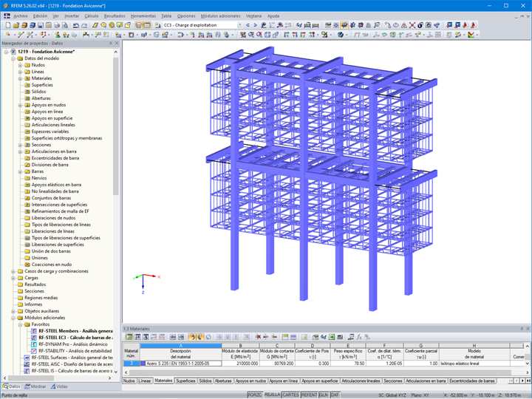Screen dimensions: 532x399
Task: Click the fx formula icon in table toolbar
Action: pyautogui.click(x=359, y=337)
